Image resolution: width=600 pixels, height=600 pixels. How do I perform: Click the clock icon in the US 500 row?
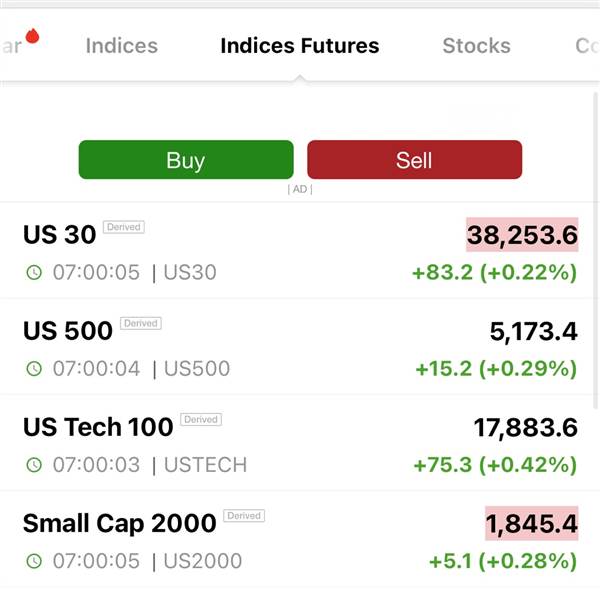pyautogui.click(x=34, y=368)
